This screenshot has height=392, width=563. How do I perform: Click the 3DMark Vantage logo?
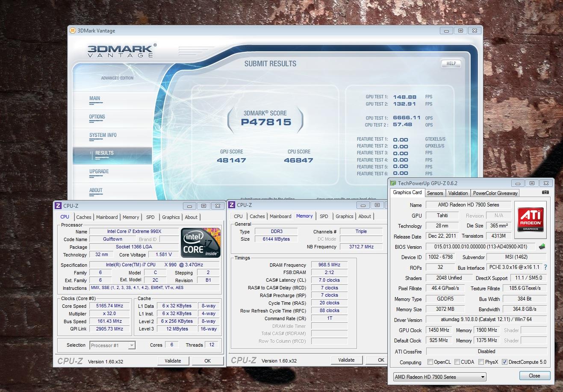[122, 50]
